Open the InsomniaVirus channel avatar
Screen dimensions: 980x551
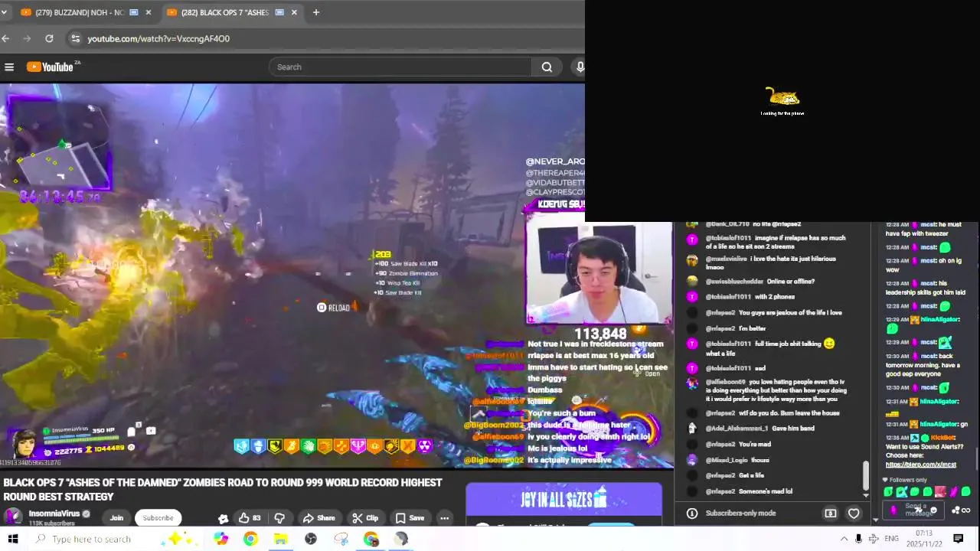pyautogui.click(x=13, y=517)
